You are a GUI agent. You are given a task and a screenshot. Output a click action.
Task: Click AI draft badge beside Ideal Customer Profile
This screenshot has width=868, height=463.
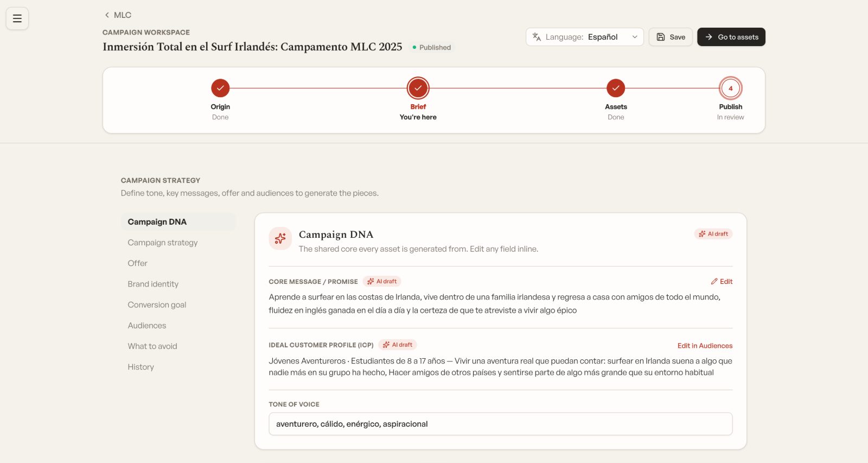(x=398, y=345)
